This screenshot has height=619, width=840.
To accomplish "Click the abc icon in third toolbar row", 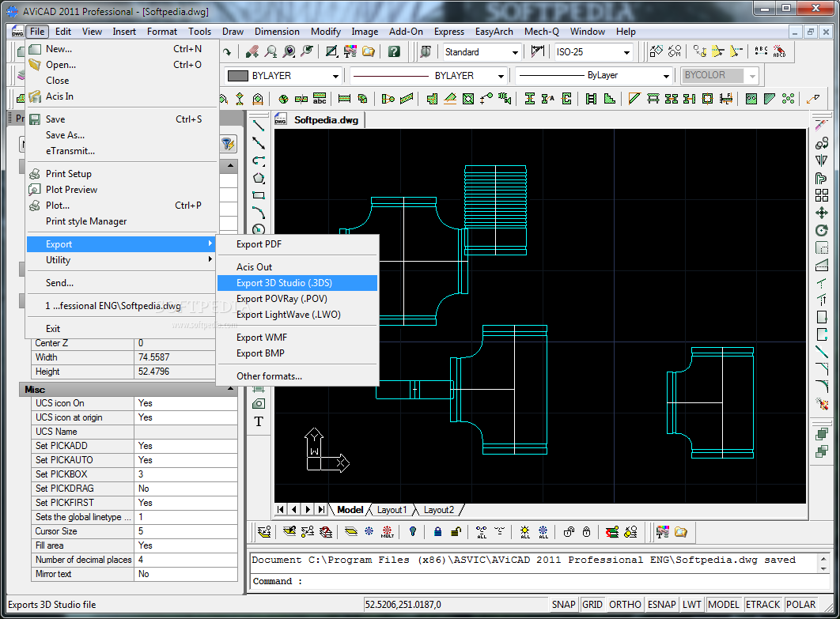I will coord(320,99).
